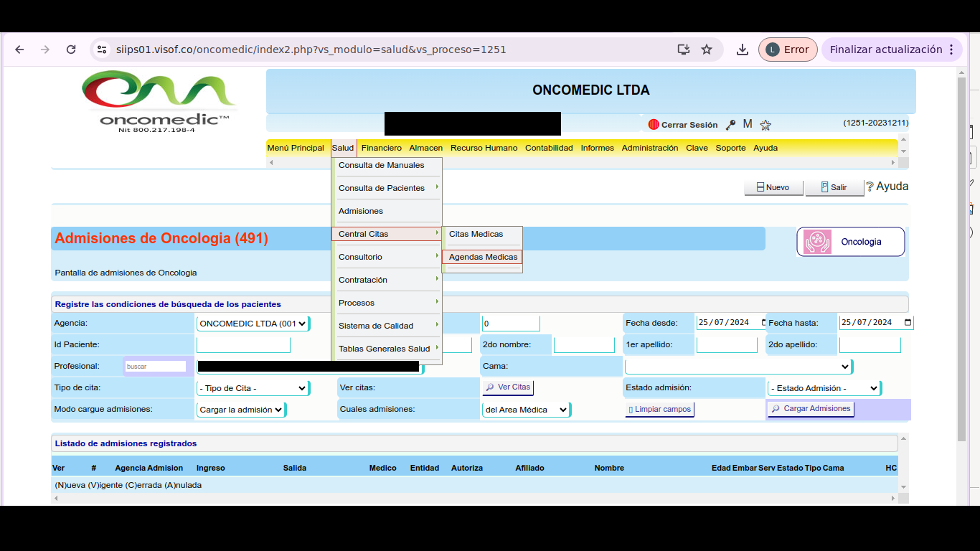The width and height of the screenshot is (980, 551).
Task: Bookmark this page with browser star icon
Action: click(x=707, y=50)
